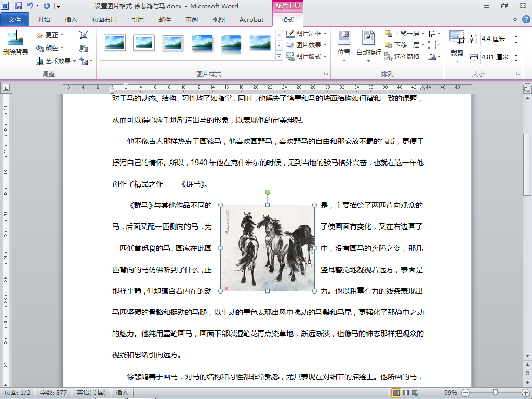The height and width of the screenshot is (399, 532).
Task: Decrease picture width with stepper down arrow
Action: point(516,60)
